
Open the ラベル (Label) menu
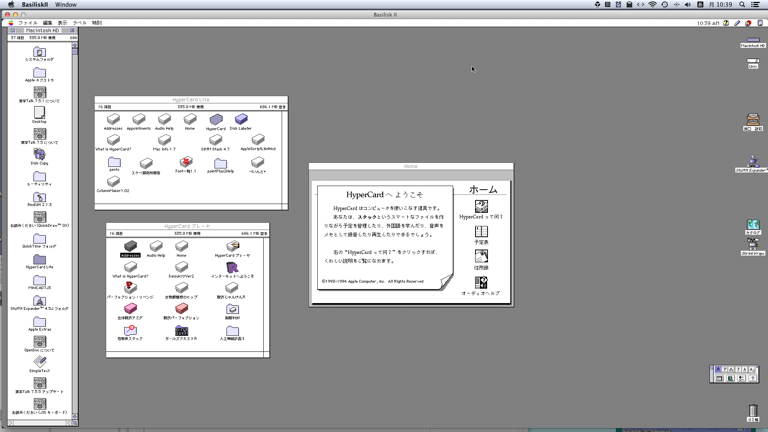click(x=79, y=23)
